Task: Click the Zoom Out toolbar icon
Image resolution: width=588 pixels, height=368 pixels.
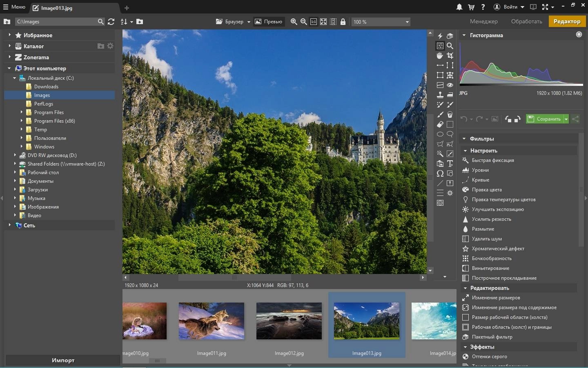Action: (x=303, y=22)
